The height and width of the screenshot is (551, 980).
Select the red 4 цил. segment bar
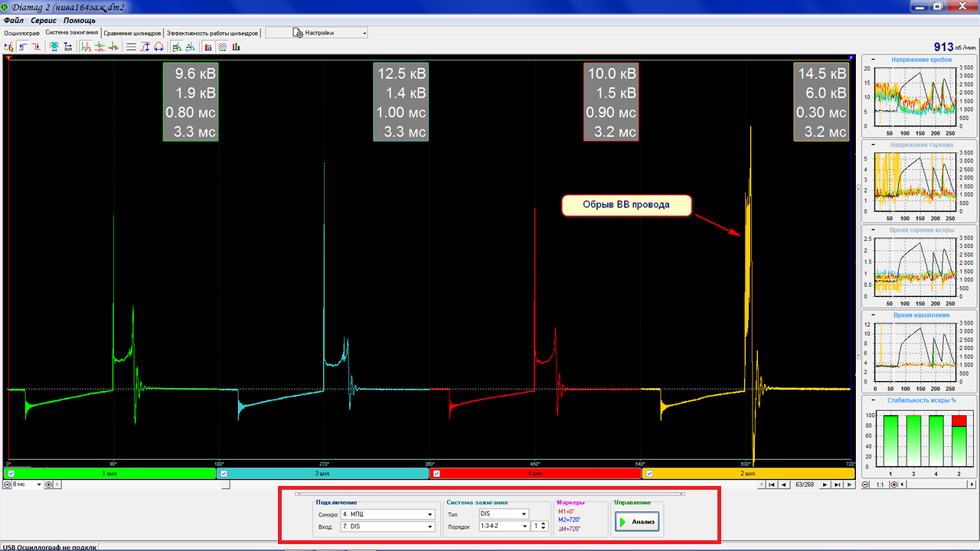[535, 474]
